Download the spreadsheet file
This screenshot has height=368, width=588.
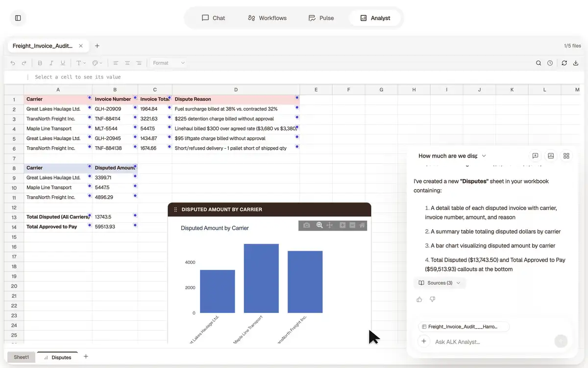576,63
